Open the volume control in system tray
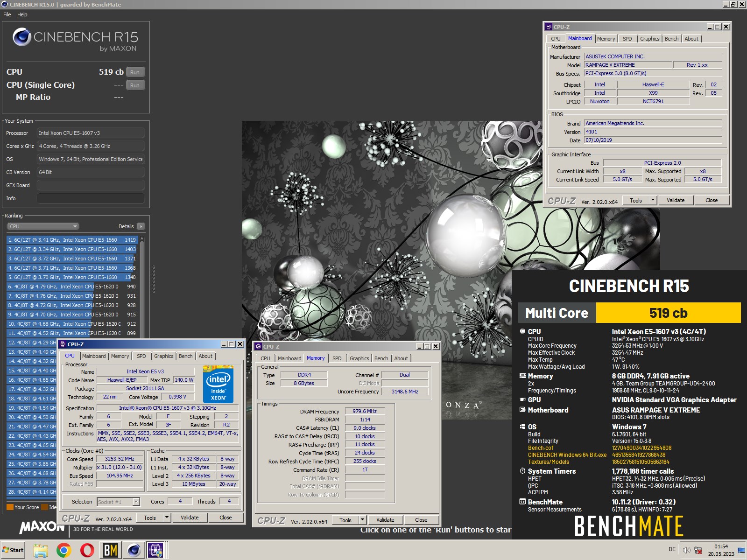The height and width of the screenshot is (560, 747). click(686, 550)
